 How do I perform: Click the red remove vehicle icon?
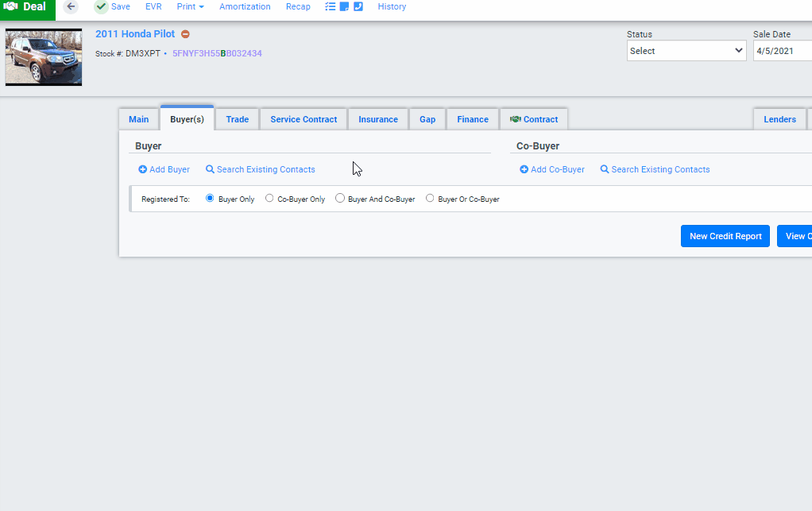[185, 34]
